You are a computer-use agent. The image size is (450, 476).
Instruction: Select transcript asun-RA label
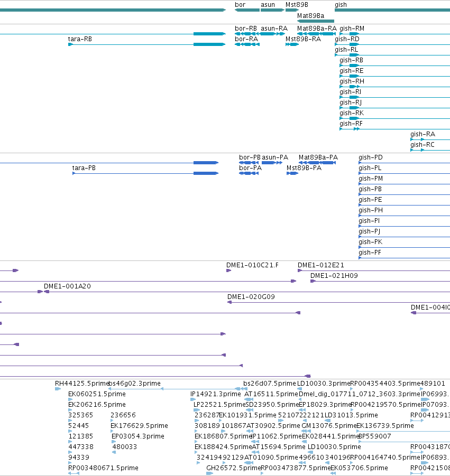click(x=274, y=28)
